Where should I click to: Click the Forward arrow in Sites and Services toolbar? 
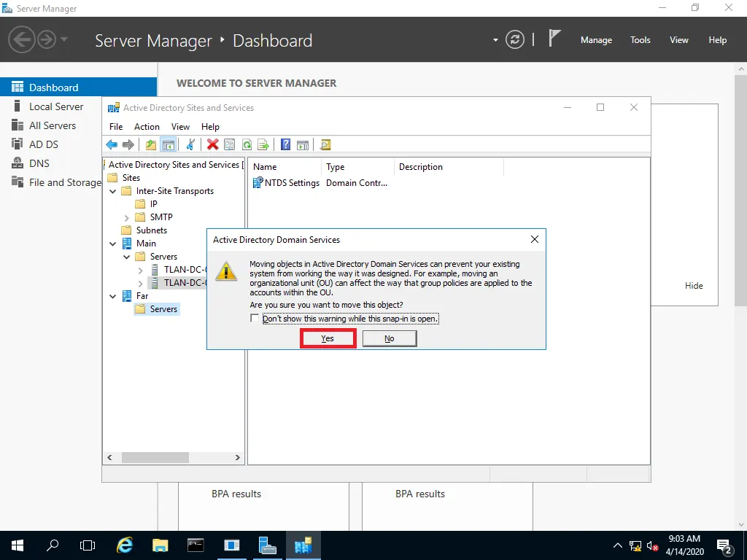pos(128,145)
